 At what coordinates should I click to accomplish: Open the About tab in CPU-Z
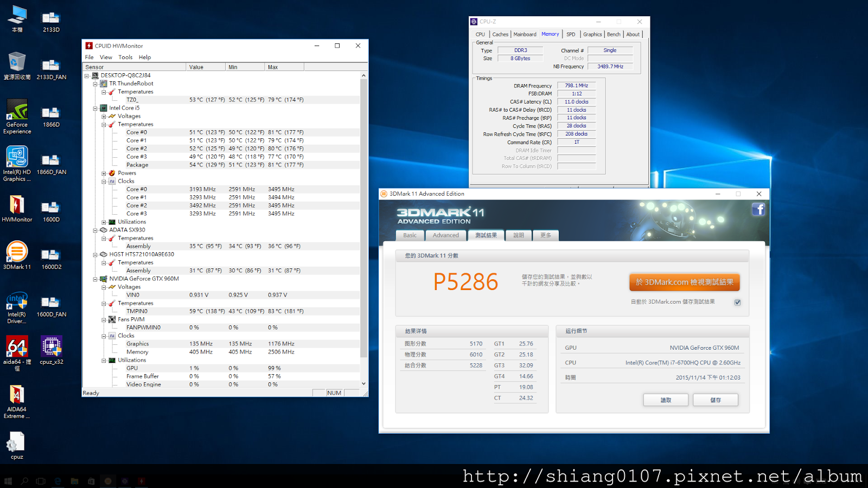633,34
